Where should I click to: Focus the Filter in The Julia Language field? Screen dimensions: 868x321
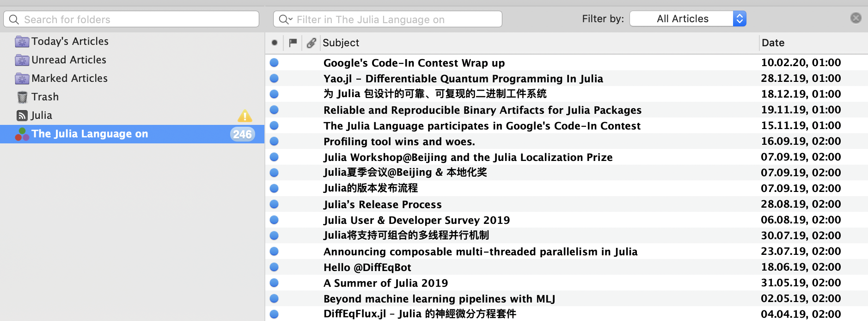click(x=388, y=19)
